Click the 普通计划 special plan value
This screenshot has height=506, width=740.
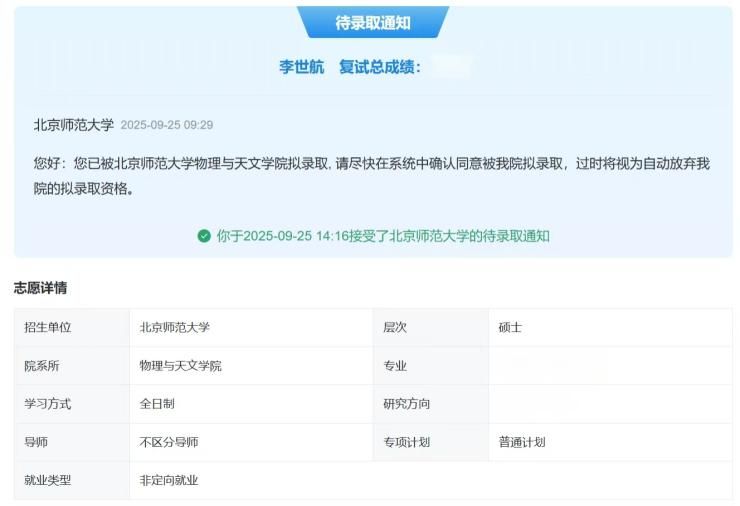pos(522,442)
